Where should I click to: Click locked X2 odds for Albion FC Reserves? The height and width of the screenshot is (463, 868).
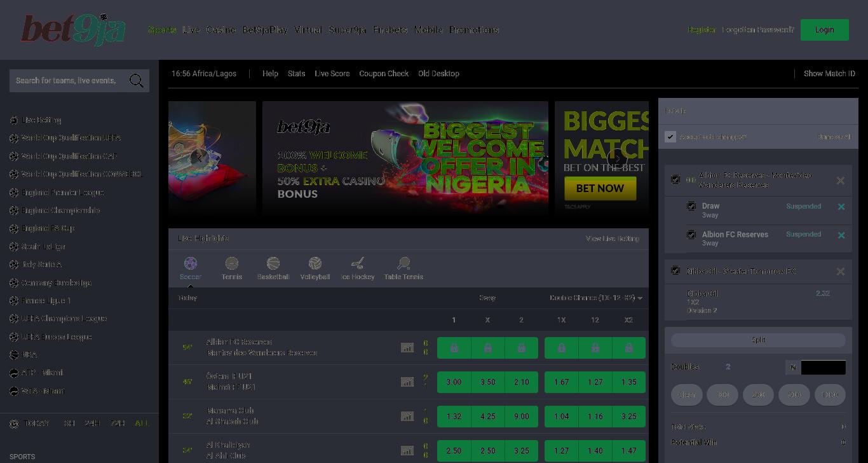tap(628, 348)
